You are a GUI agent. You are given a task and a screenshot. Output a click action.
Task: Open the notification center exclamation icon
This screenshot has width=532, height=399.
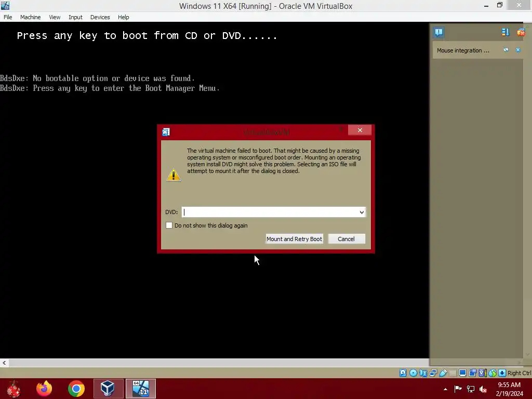438,32
